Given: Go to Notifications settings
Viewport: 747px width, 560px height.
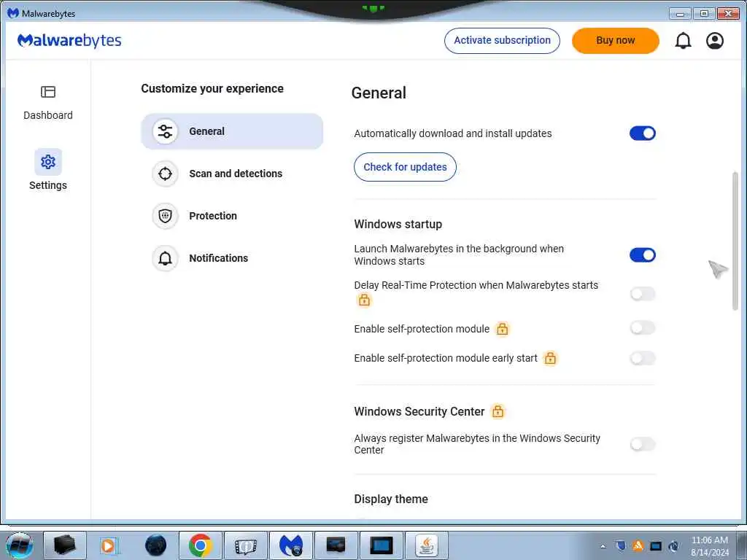Looking at the screenshot, I should click(232, 258).
